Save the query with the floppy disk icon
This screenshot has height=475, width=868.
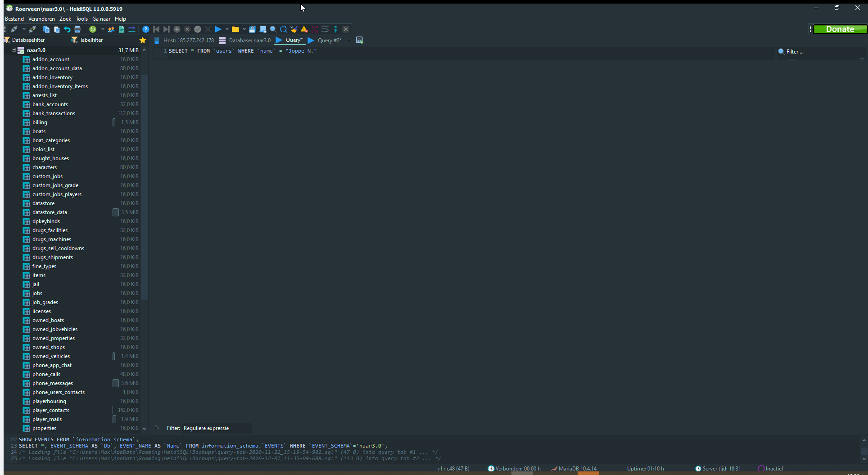252,29
